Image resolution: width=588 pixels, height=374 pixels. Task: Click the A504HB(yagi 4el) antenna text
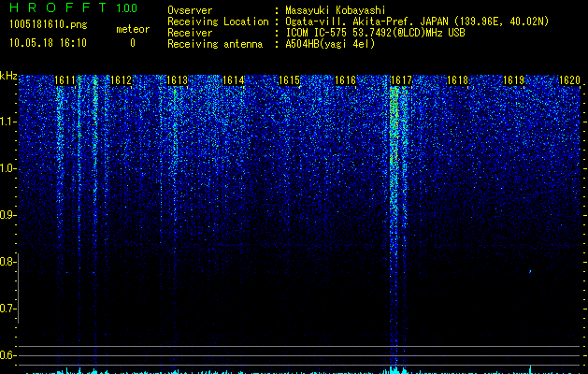[x=330, y=44]
